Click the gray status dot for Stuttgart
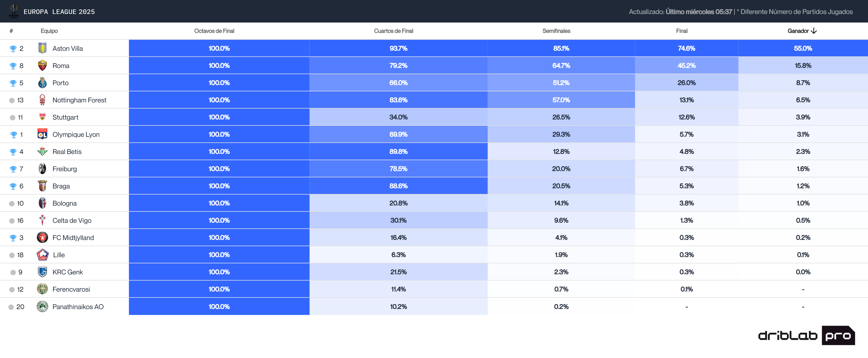 (x=12, y=117)
